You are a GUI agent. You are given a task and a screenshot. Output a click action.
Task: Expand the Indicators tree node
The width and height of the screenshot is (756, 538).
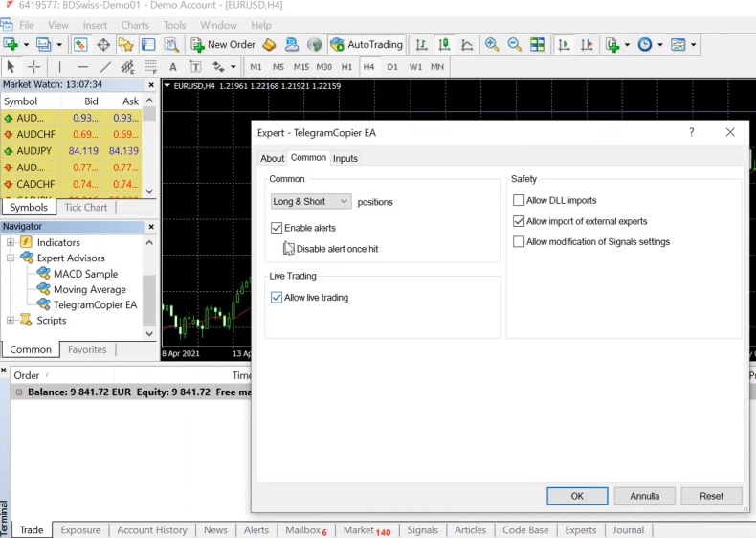tap(11, 242)
